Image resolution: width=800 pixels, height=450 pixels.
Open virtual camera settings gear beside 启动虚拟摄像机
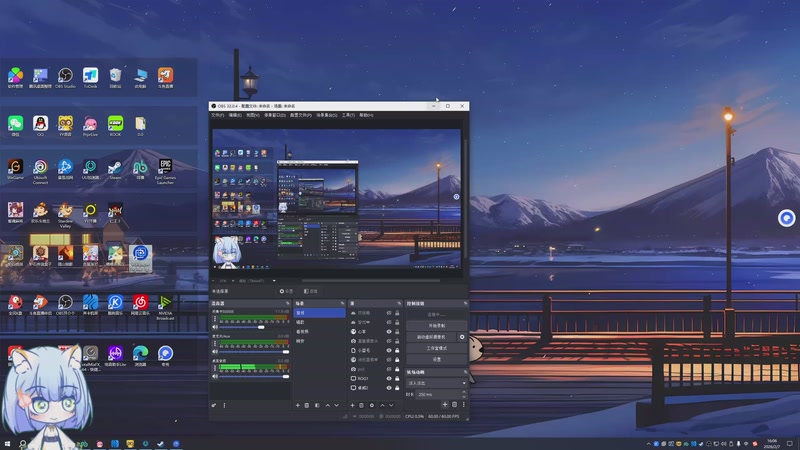[x=462, y=337]
